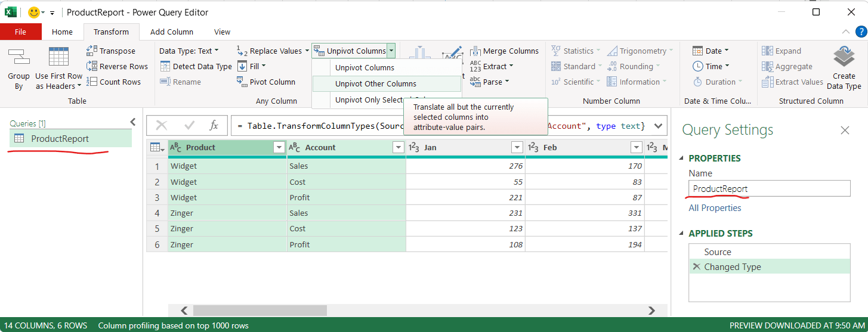Click the Jan column data type icon

click(415, 147)
